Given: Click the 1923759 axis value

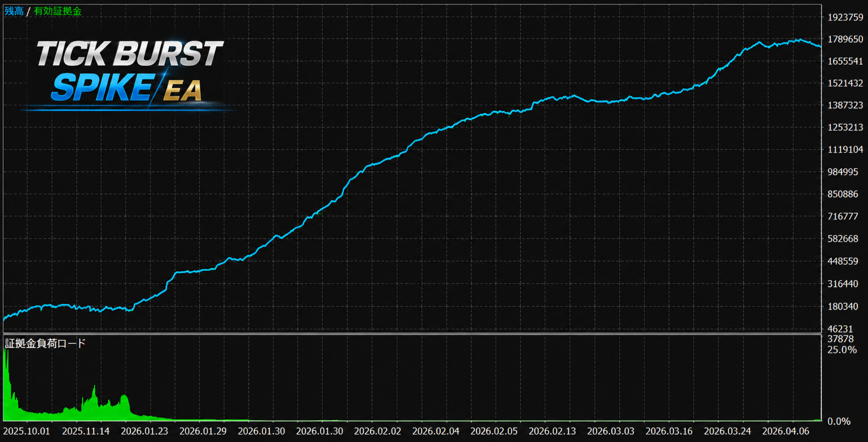Looking at the screenshot, I should coord(845,17).
